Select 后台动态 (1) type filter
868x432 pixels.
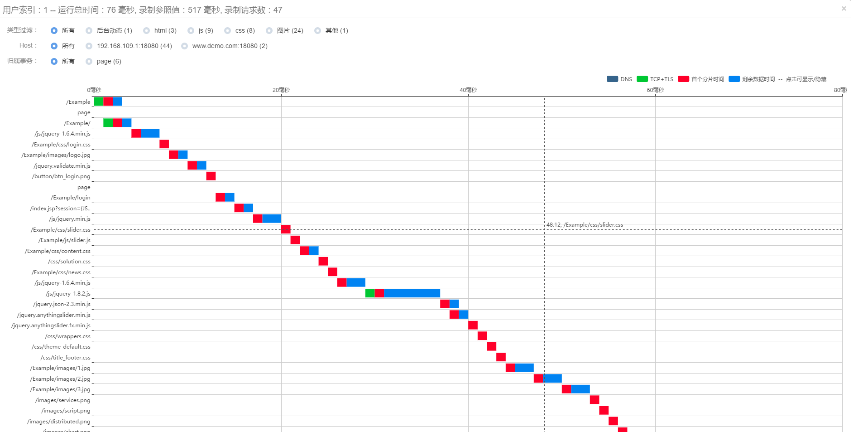coord(89,31)
